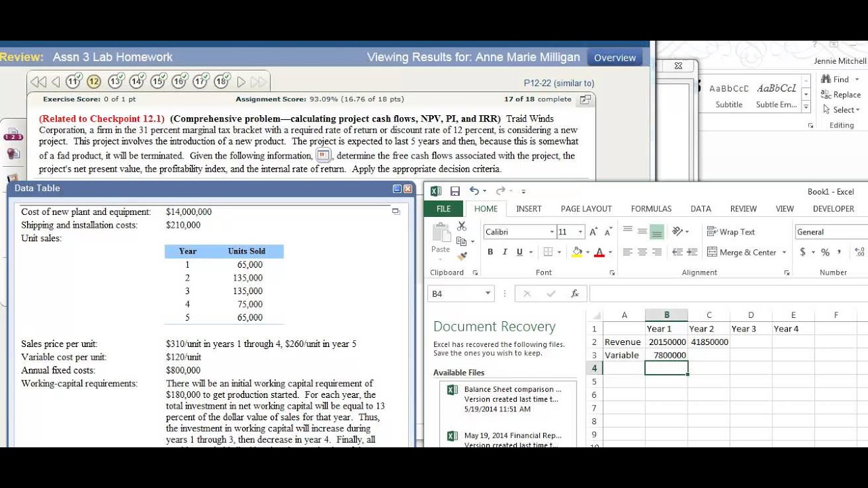The image size is (868, 488).
Task: Apply bottom align to the cell
Action: 656,232
